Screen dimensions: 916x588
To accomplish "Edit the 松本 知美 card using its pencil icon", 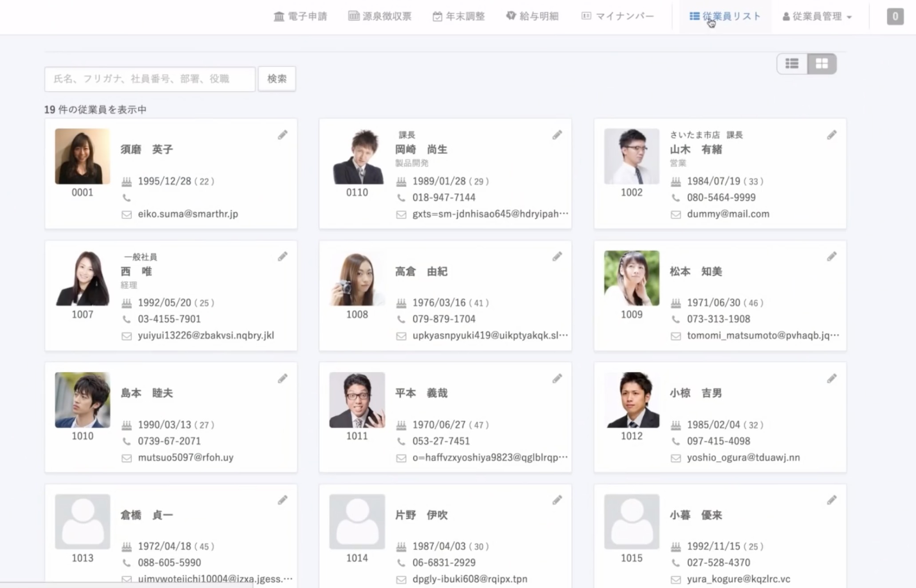I will (832, 256).
